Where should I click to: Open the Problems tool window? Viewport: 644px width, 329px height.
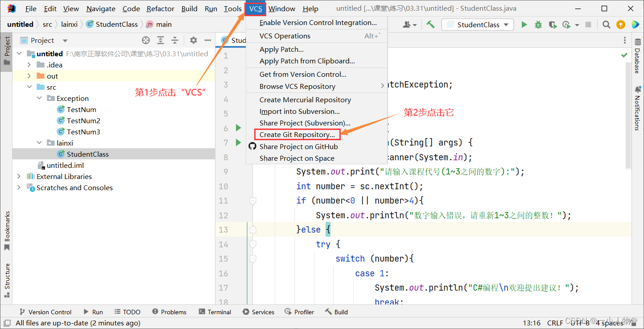(169, 312)
